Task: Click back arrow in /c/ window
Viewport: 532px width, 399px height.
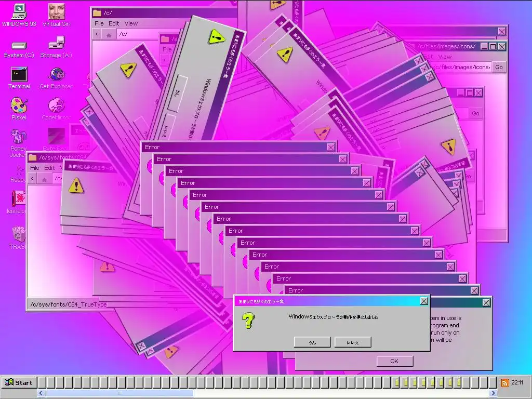Action: [x=97, y=34]
